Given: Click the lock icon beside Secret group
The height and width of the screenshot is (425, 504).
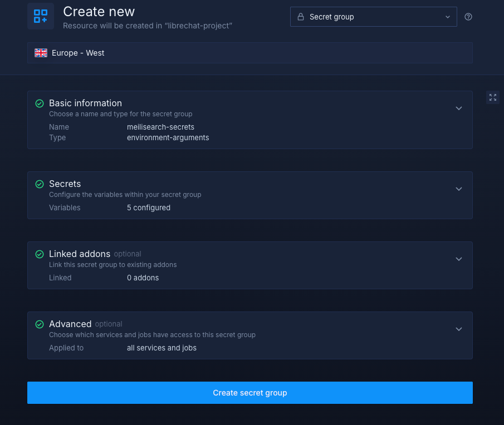Looking at the screenshot, I should [301, 17].
